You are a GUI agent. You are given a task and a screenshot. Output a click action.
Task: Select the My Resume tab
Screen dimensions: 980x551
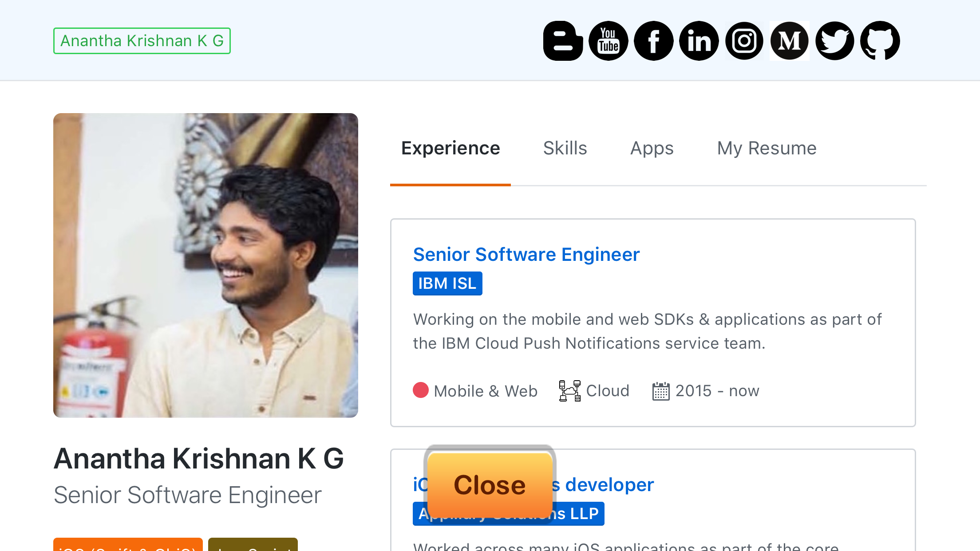pos(767,148)
